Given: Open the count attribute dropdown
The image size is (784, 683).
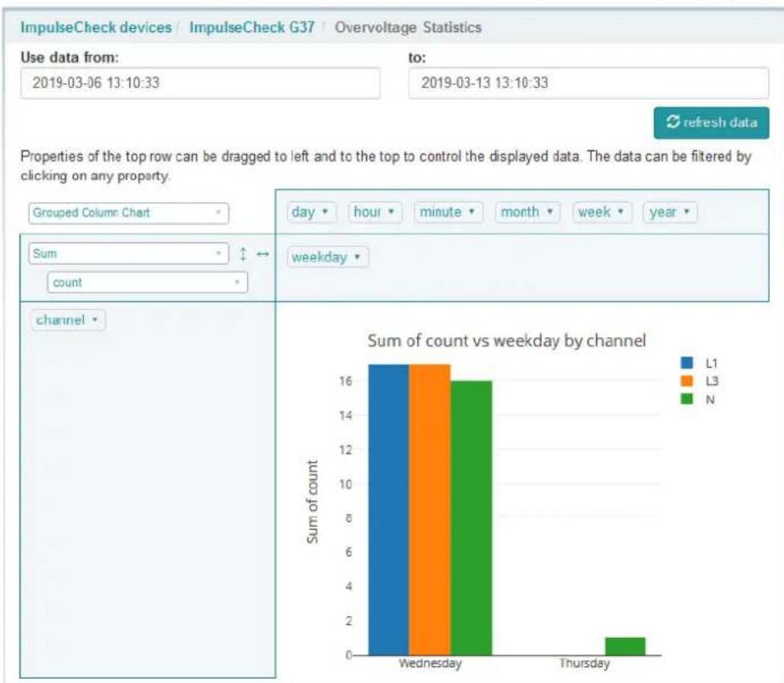Looking at the screenshot, I should tap(147, 283).
